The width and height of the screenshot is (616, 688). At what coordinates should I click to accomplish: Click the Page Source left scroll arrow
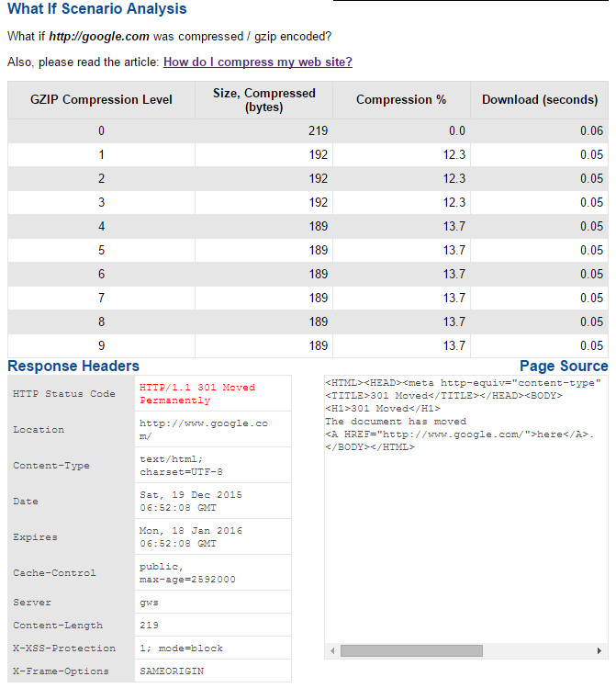click(332, 650)
